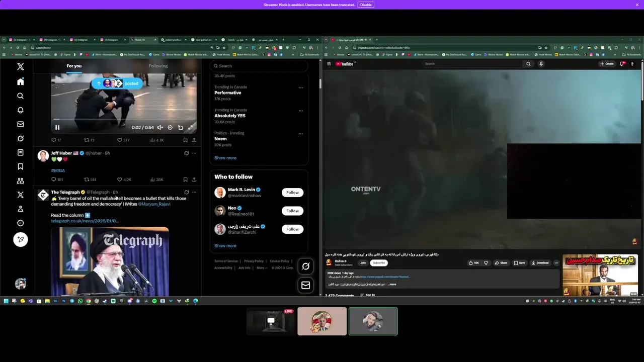
Task: Click the new posts 'posted' pill
Action: [x=118, y=83]
